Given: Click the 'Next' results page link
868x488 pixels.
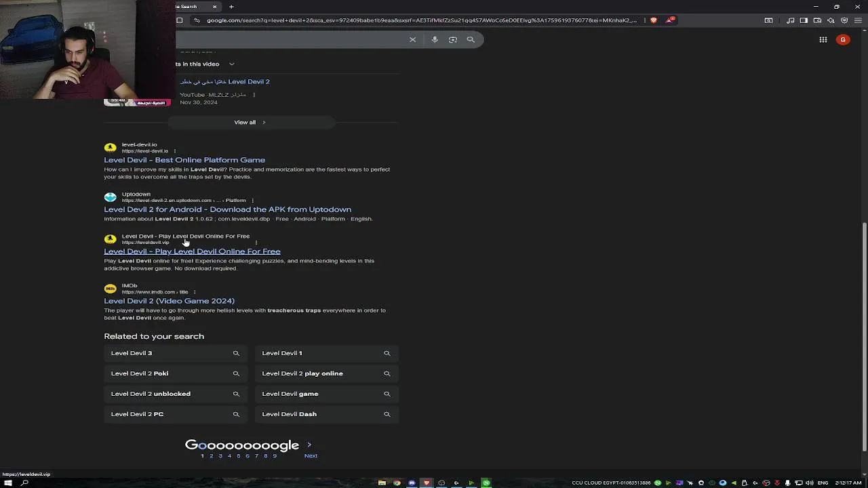Looking at the screenshot, I should click(311, 456).
